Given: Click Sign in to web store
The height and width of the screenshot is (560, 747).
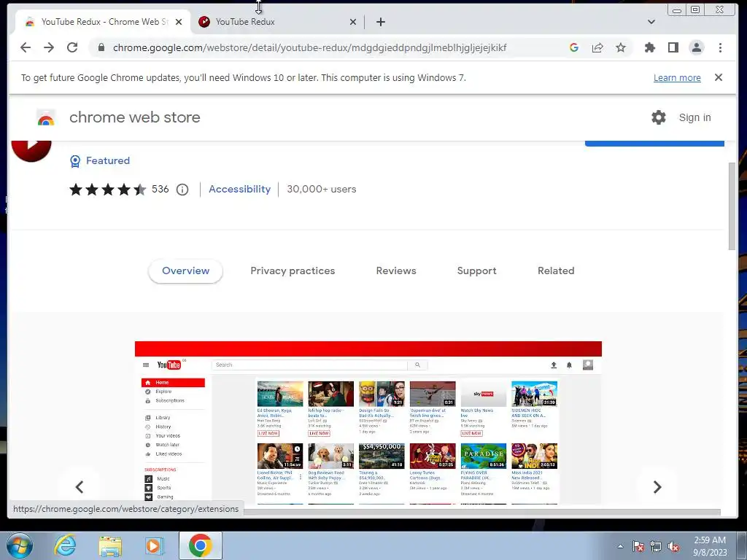Looking at the screenshot, I should [x=694, y=117].
